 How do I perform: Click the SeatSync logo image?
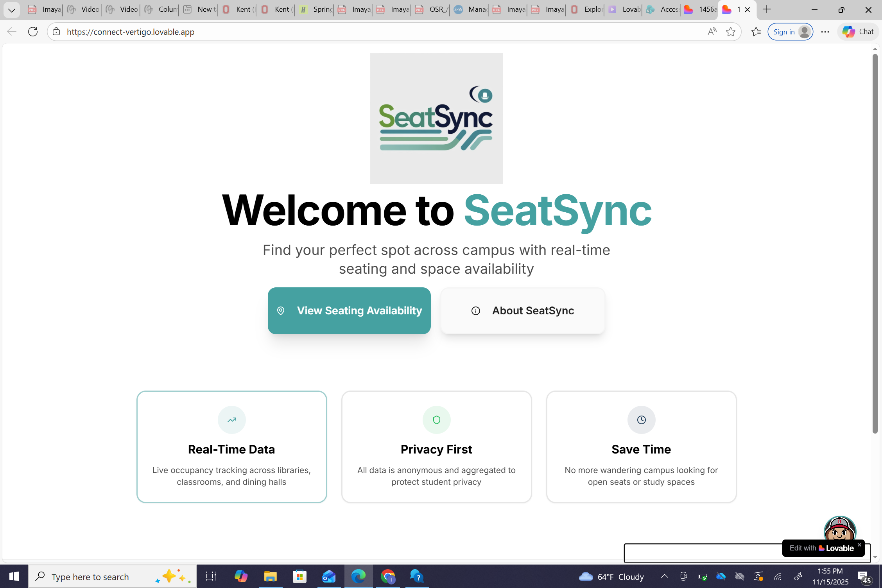pos(436,118)
